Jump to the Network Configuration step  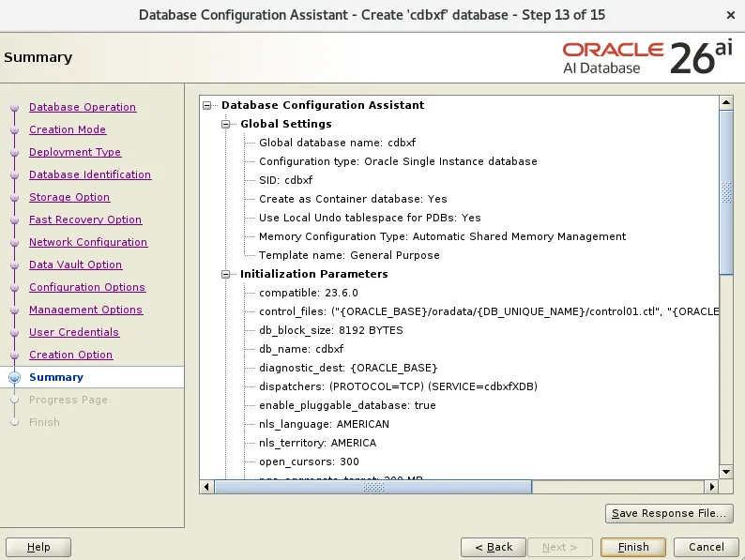tap(88, 242)
